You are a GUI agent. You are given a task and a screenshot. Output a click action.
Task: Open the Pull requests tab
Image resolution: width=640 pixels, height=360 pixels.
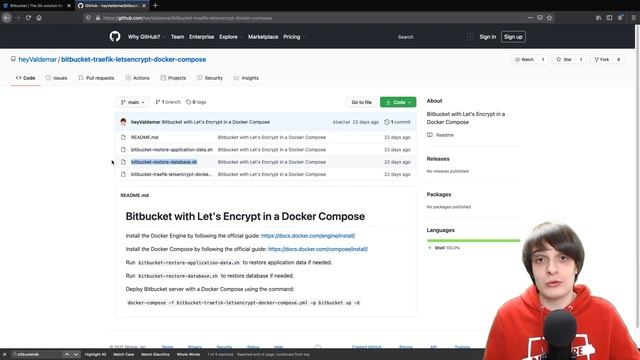point(96,78)
